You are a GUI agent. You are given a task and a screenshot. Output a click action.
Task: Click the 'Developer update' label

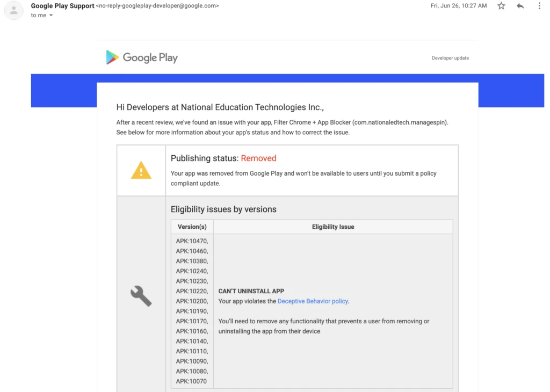click(x=450, y=57)
